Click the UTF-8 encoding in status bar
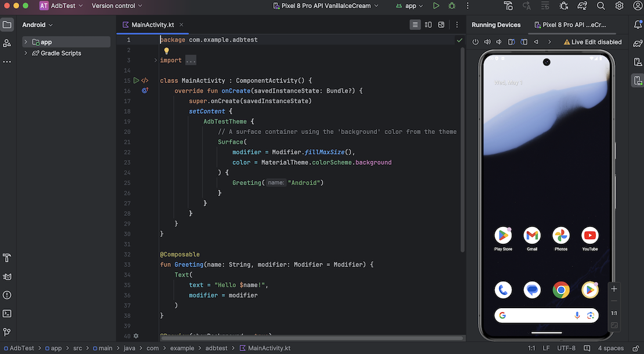The image size is (644, 354). [x=566, y=348]
